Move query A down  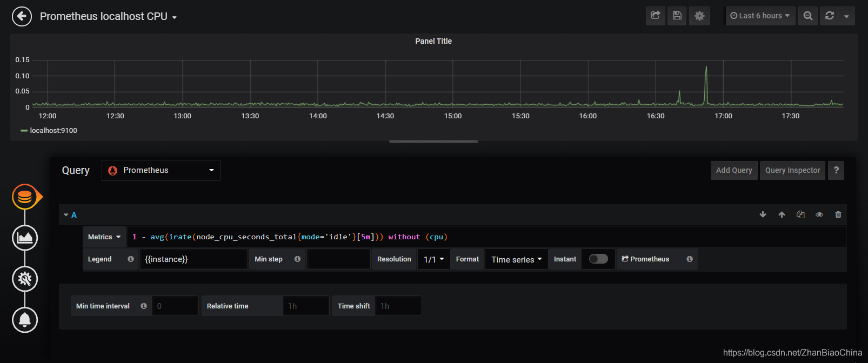[763, 214]
